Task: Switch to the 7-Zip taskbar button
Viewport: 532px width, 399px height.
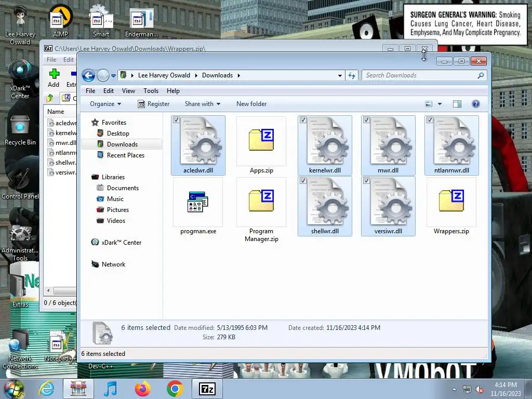Action: pyautogui.click(x=207, y=389)
